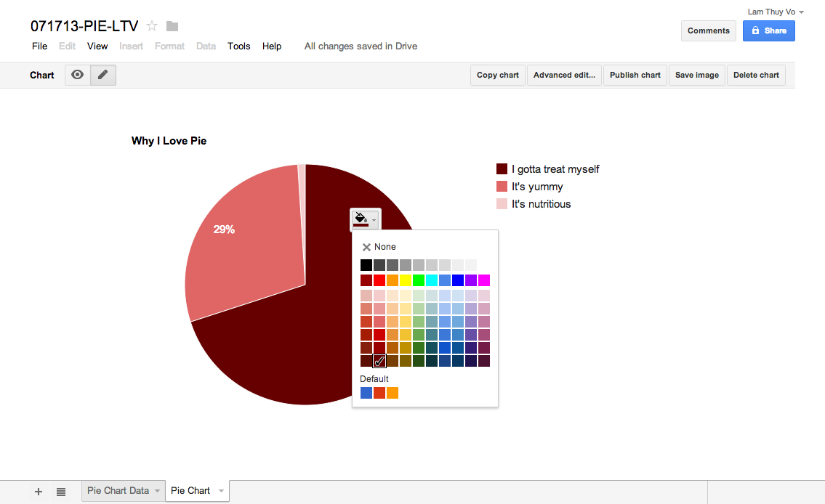Viewport: 825px width, 504px height.
Task: Click the Copy chart button
Action: tap(498, 75)
